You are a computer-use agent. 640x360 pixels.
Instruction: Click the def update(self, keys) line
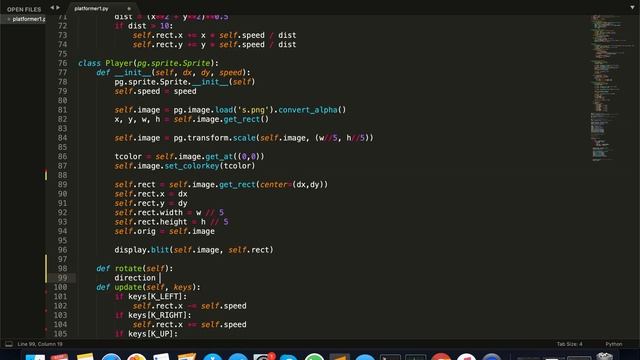148,287
